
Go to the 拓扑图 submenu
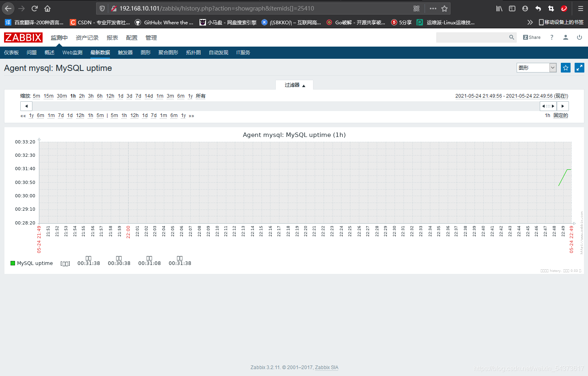(193, 53)
